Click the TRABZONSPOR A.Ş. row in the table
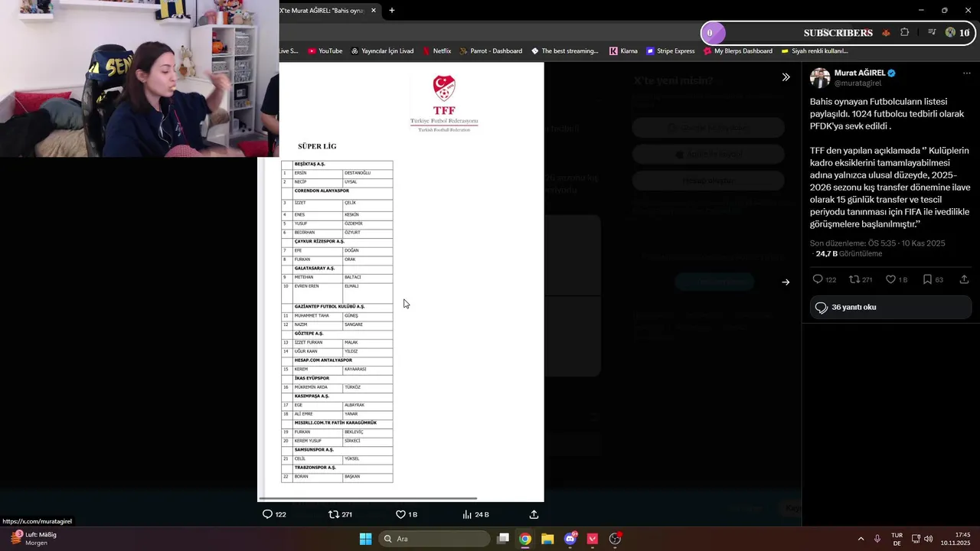 point(337,468)
